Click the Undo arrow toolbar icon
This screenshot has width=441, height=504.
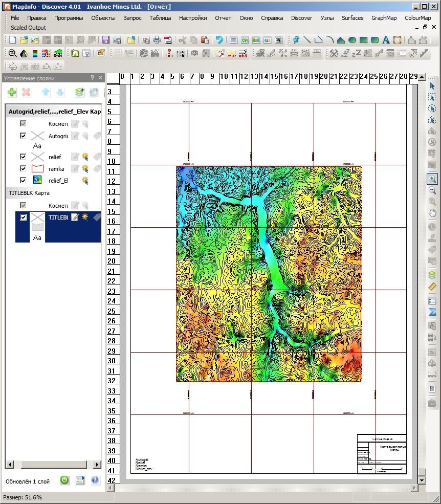pyautogui.click(x=219, y=40)
